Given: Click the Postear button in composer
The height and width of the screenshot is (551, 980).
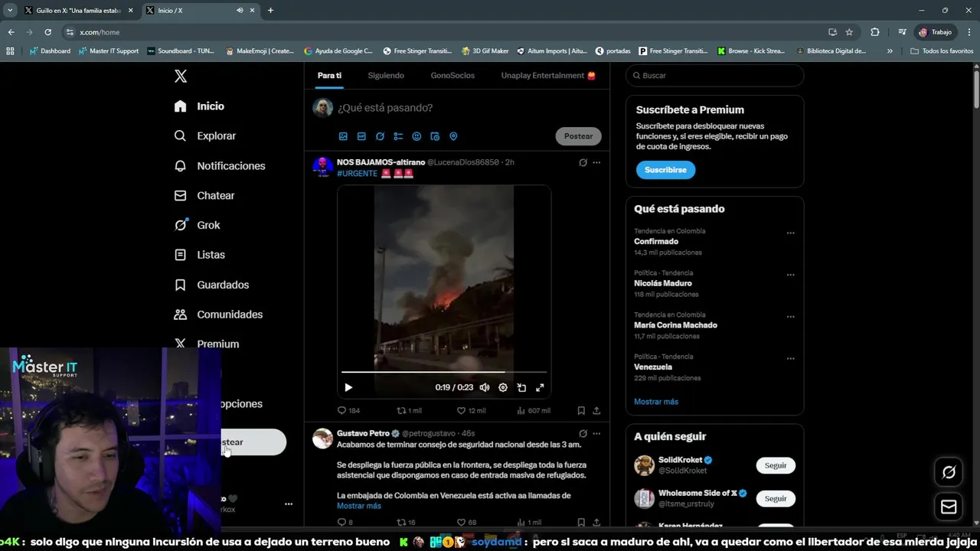Looking at the screenshot, I should pos(578,136).
